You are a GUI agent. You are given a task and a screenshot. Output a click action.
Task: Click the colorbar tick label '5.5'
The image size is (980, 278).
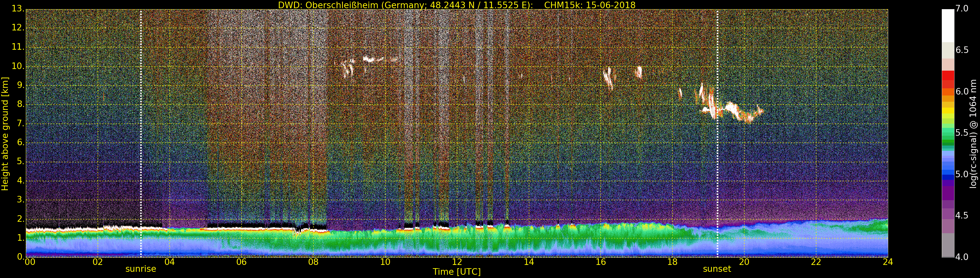point(962,133)
